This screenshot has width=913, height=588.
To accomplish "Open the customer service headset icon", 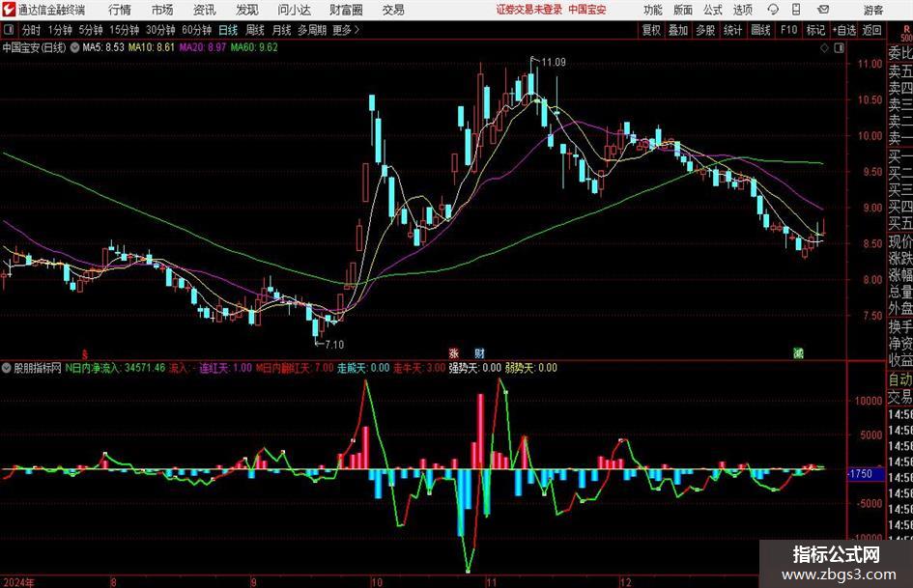I will point(773,10).
